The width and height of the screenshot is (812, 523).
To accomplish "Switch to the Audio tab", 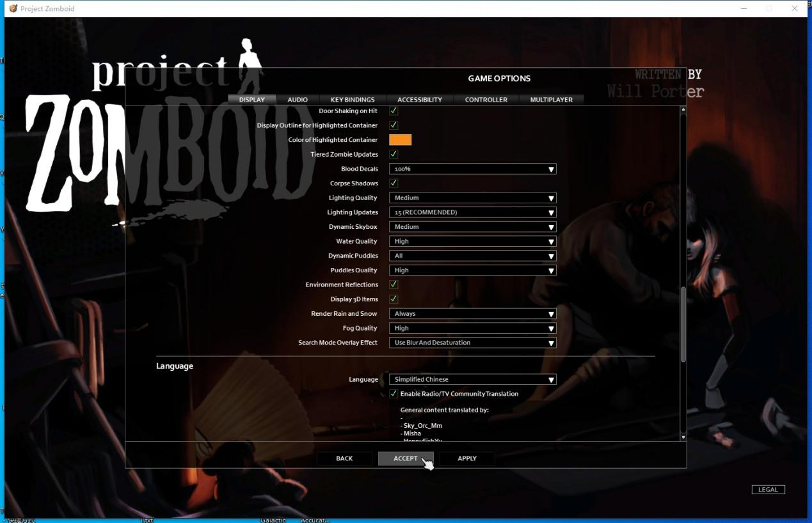I will coord(298,100).
